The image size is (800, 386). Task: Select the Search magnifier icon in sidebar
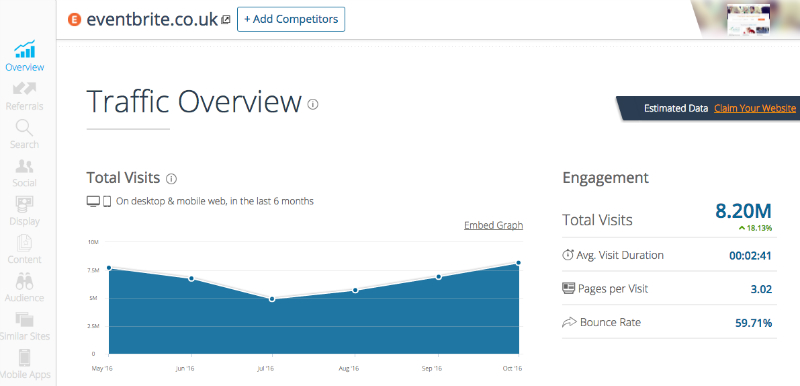(24, 128)
